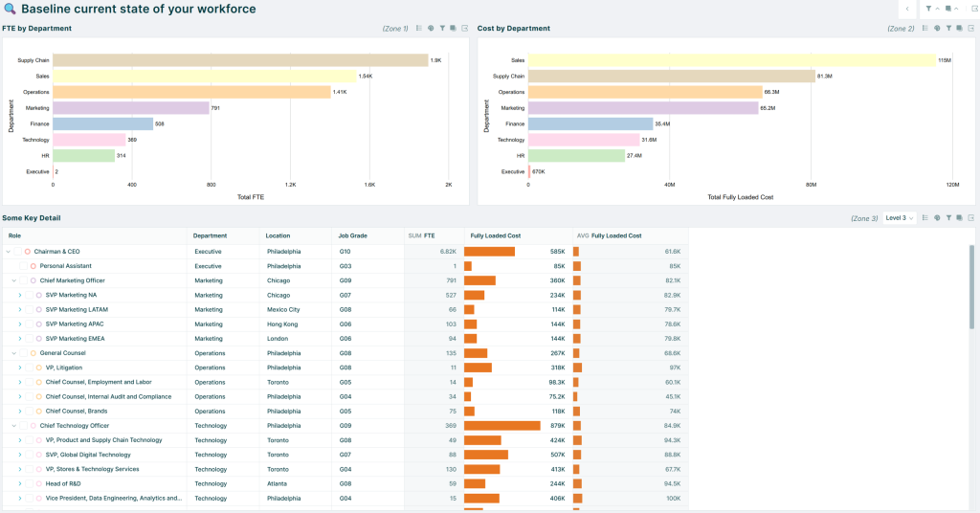
Task: Click the Supply Chain bar in the FTE chart
Action: (x=240, y=60)
